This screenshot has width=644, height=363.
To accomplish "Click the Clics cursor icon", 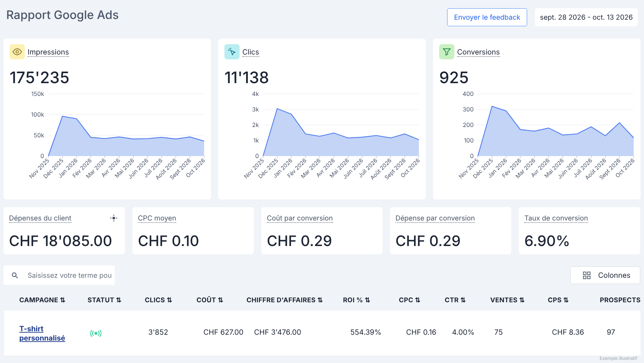I will tap(232, 52).
